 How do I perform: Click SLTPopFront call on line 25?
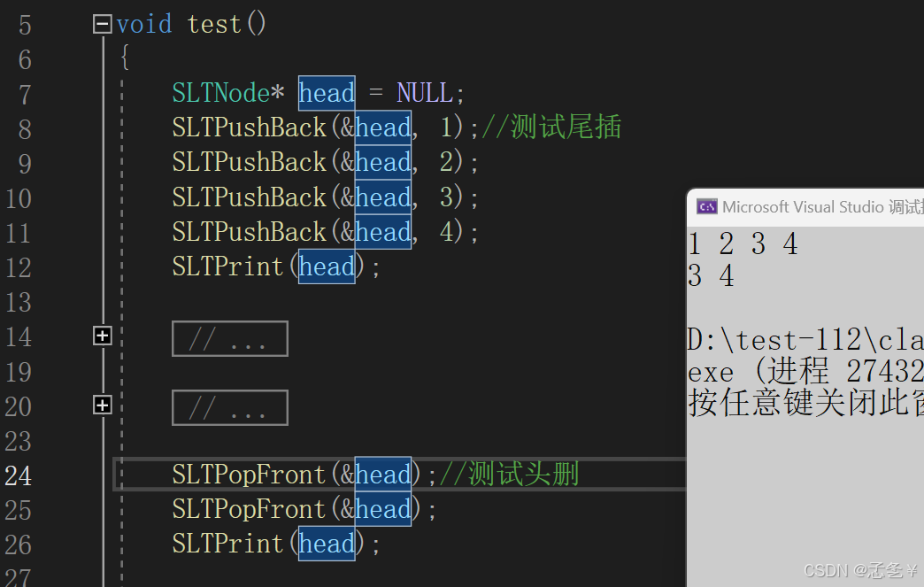(249, 509)
